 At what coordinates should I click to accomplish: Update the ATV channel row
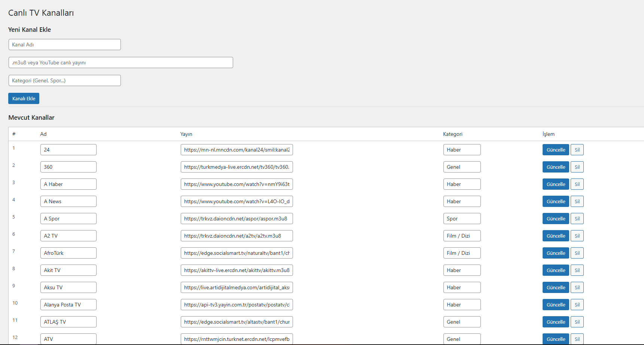point(555,339)
